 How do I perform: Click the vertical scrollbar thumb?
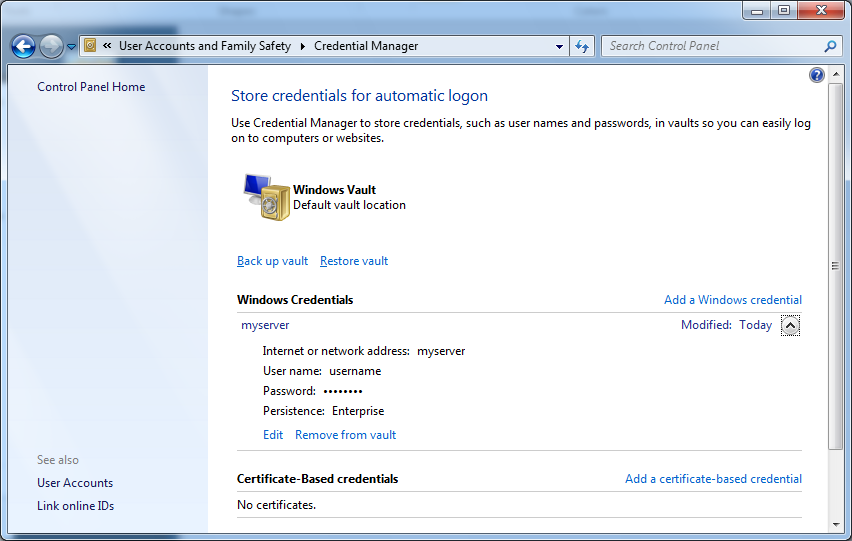tap(836, 266)
